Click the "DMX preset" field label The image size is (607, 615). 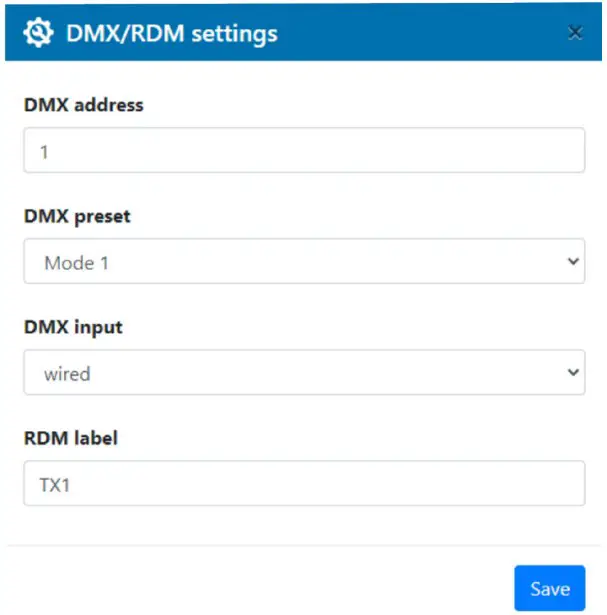(77, 216)
